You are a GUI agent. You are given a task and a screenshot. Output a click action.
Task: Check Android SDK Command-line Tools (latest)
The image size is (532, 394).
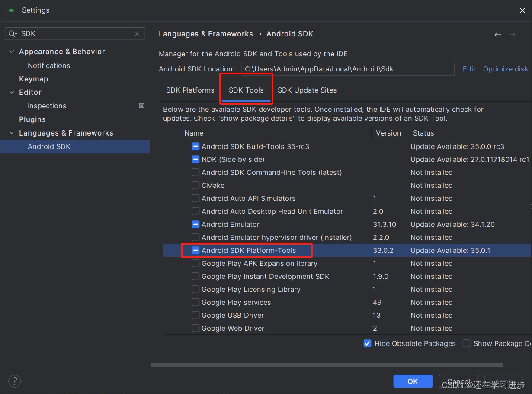[195, 172]
